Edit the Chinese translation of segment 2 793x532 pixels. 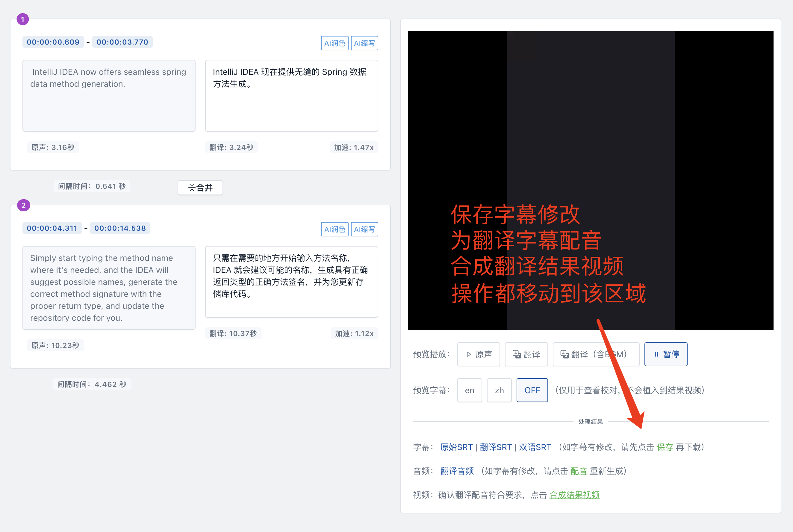click(x=291, y=282)
